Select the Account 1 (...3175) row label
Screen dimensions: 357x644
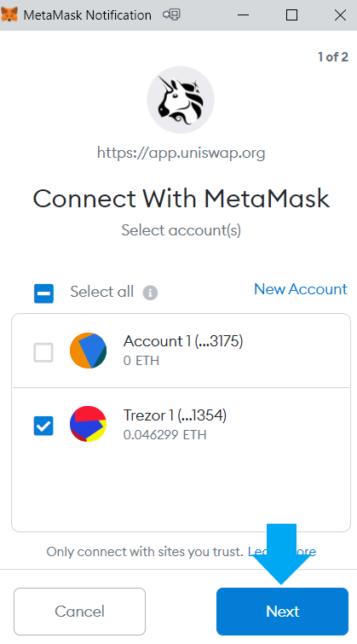[x=183, y=341]
